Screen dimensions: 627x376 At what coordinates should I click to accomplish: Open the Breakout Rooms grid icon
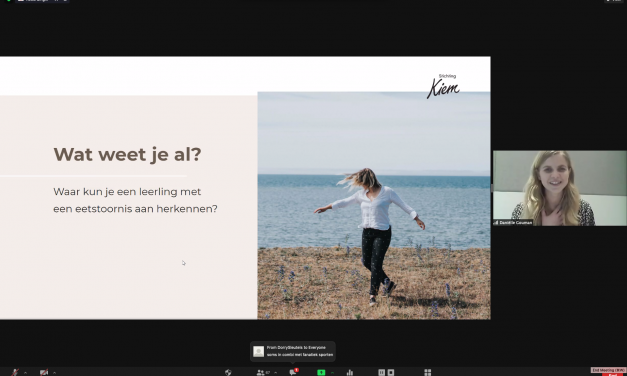click(x=427, y=372)
